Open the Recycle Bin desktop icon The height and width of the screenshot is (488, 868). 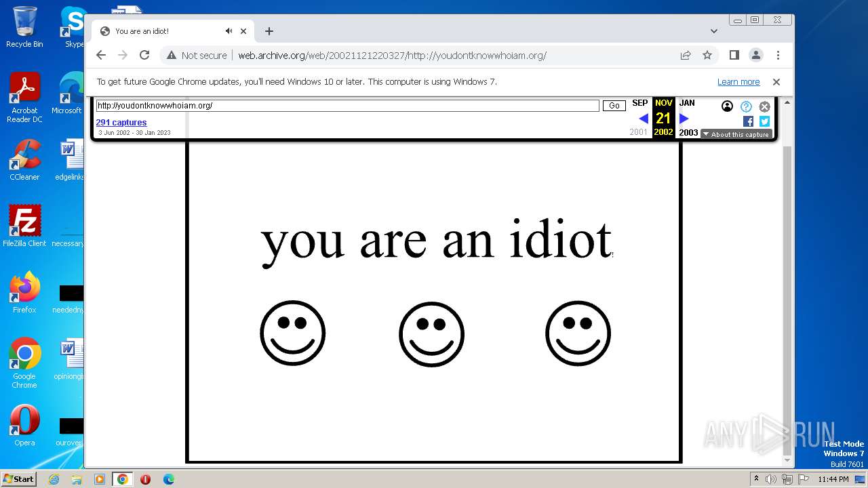[x=24, y=27]
